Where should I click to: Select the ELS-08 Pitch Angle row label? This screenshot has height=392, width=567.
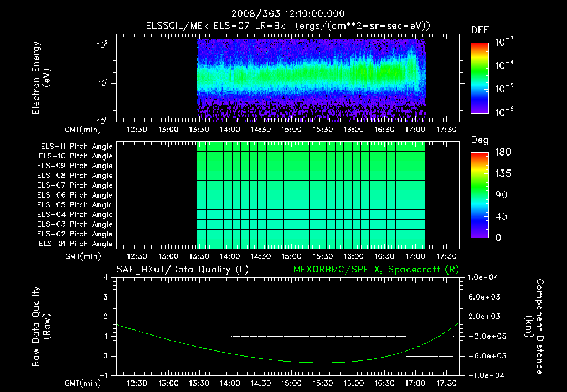point(75,176)
